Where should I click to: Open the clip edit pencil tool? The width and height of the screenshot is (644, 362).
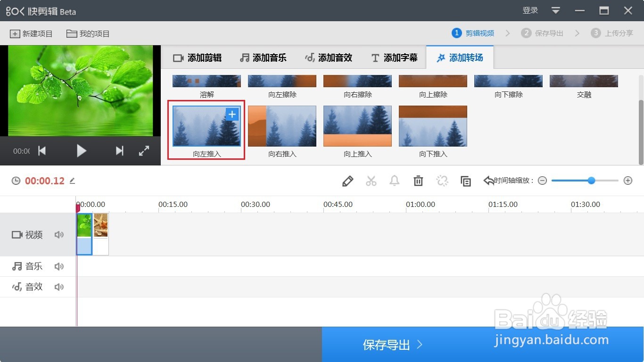tap(347, 181)
